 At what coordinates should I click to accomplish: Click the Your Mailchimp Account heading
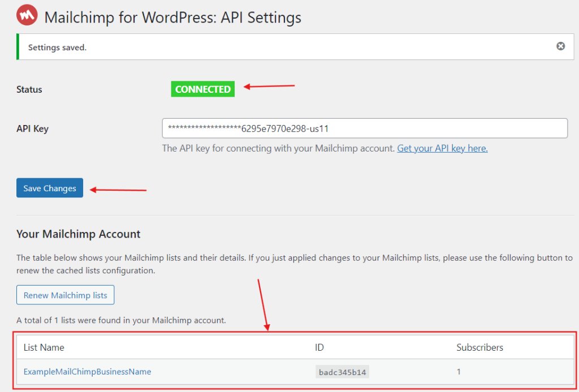(78, 234)
